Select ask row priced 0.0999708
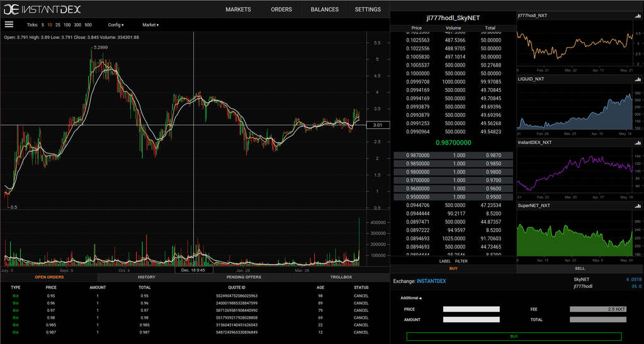644x344 pixels. click(453, 82)
